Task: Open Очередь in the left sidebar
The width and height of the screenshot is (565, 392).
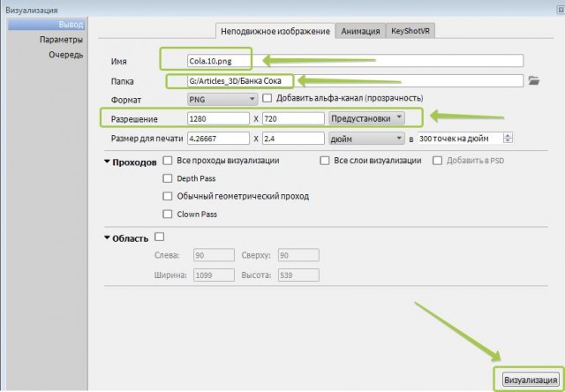Action: [66, 55]
